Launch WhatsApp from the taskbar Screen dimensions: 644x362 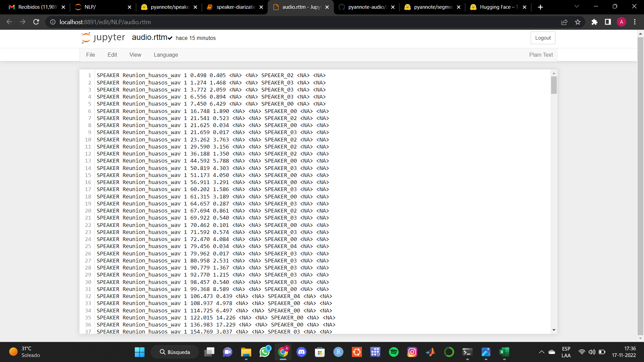265,352
